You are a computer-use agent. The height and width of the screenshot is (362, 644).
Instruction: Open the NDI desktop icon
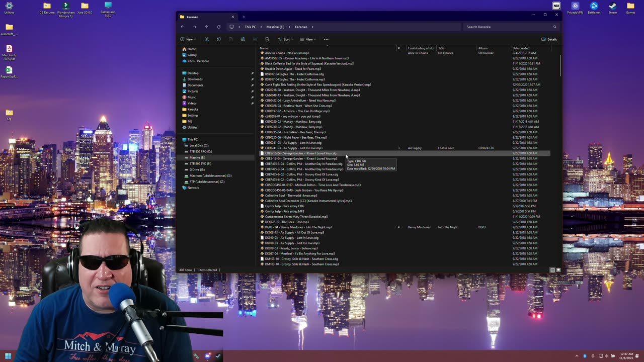556,6
